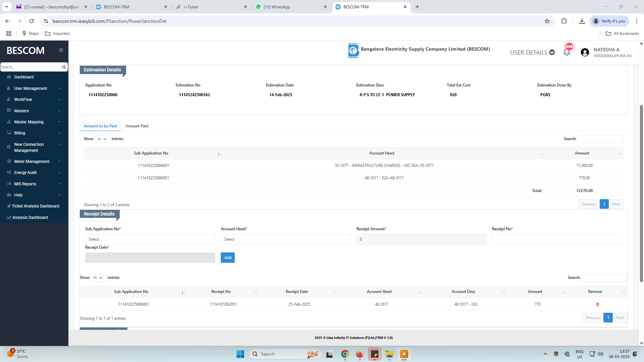The height and width of the screenshot is (362, 644).
Task: Click the sidebar search magnifier icon
Action: click(64, 67)
